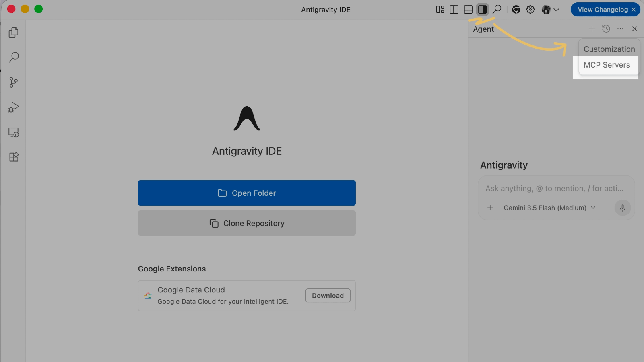Click the Chrome browser icon in title bar
644x362 pixels.
pos(516,10)
